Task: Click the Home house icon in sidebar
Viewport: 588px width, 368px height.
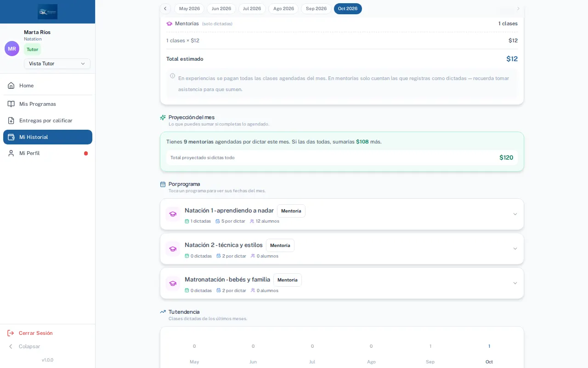Action: point(11,86)
